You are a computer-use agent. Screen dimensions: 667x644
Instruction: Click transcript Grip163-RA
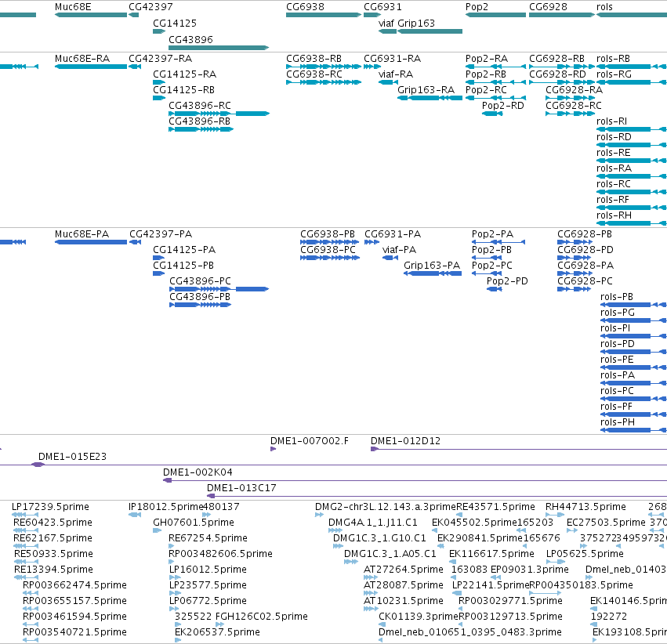point(426,90)
